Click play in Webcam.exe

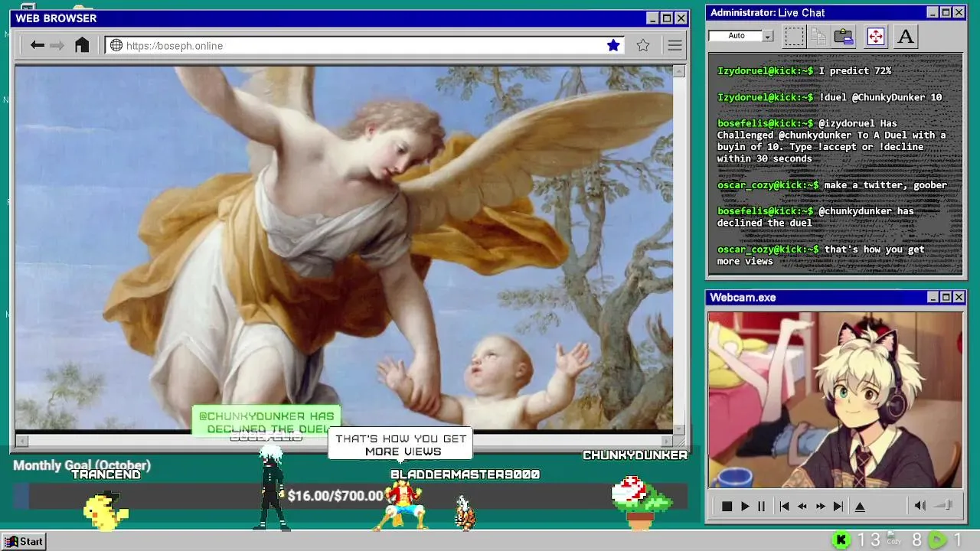pos(744,506)
